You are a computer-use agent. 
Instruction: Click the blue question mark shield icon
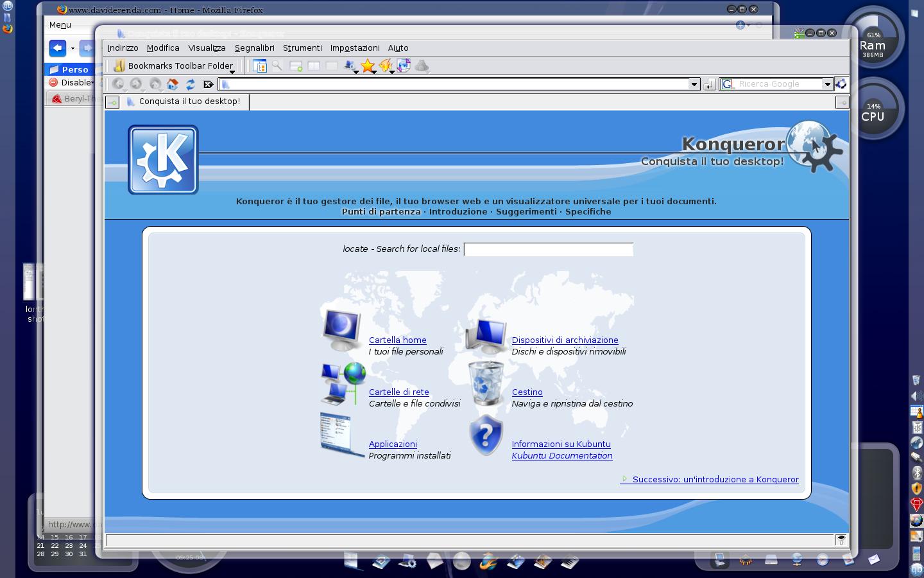(486, 435)
